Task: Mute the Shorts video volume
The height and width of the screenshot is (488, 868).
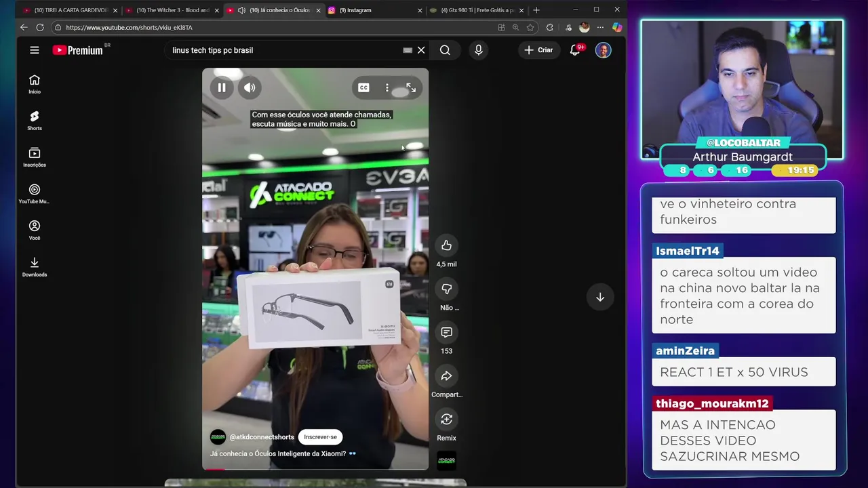Action: [250, 87]
